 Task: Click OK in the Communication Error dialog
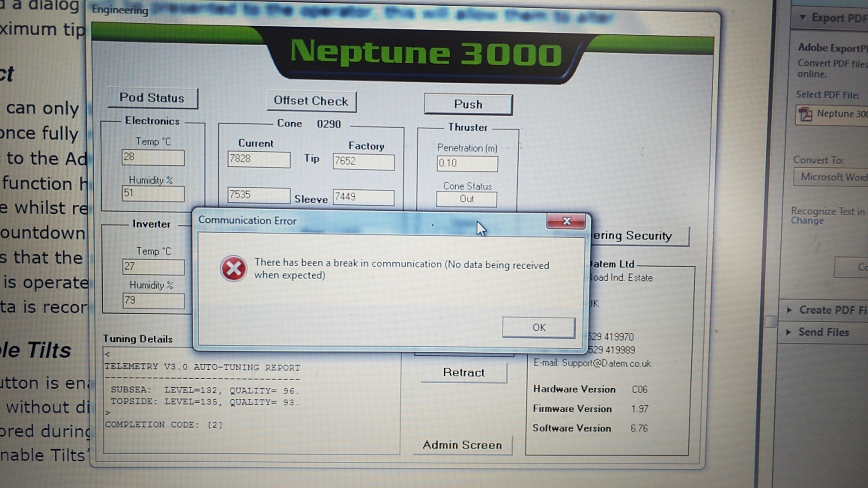538,327
